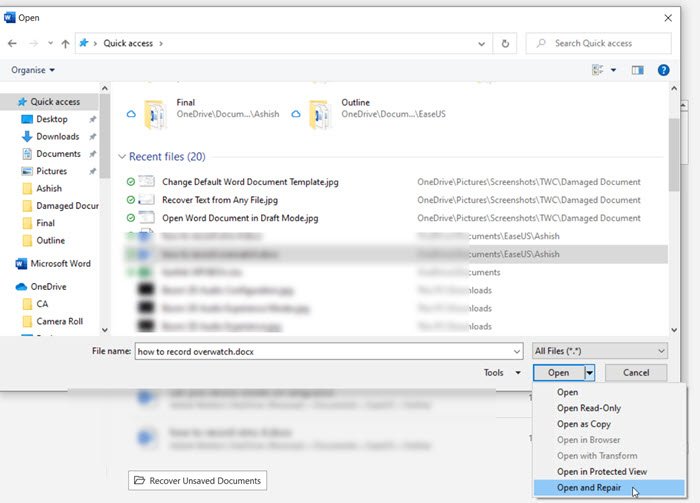Screen dimensions: 700x503
Task: Click the file list scroll-up arrow
Action: pos(674,88)
